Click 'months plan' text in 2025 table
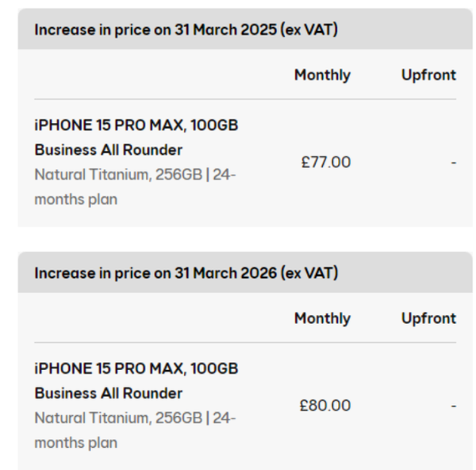476x470 pixels. [x=75, y=199]
